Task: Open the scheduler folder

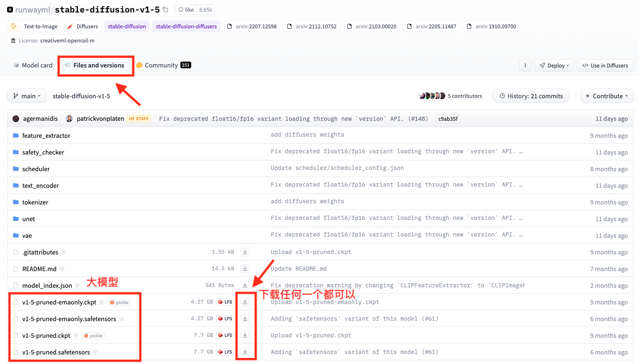Action: pos(36,169)
